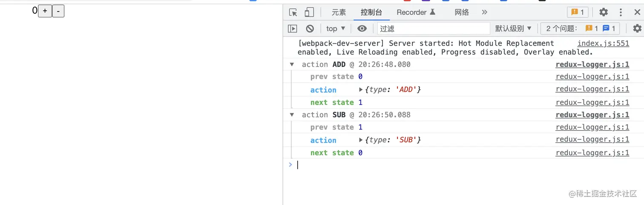The image size is (644, 205).
Task: Open redux-logger.js:1 link beside prev state 1
Action: pos(592,127)
